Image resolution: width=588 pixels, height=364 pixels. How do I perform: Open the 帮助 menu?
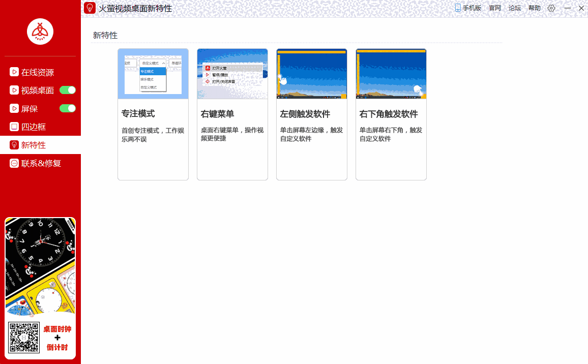pos(535,8)
